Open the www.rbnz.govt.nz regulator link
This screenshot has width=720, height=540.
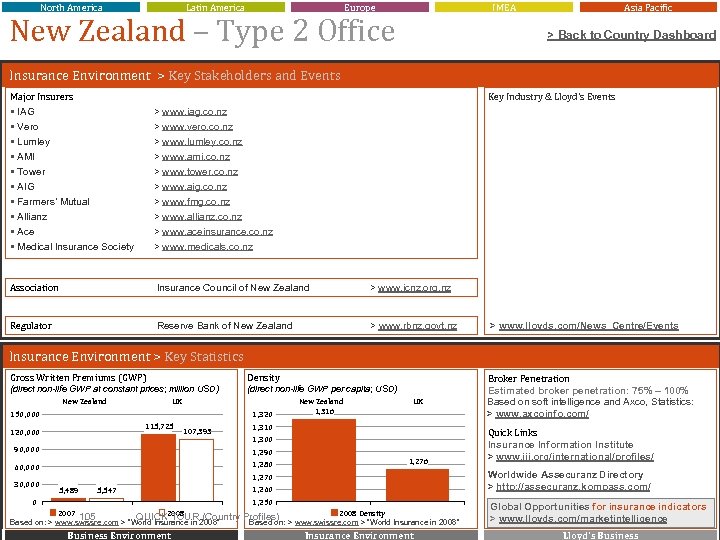pyautogui.click(x=417, y=326)
